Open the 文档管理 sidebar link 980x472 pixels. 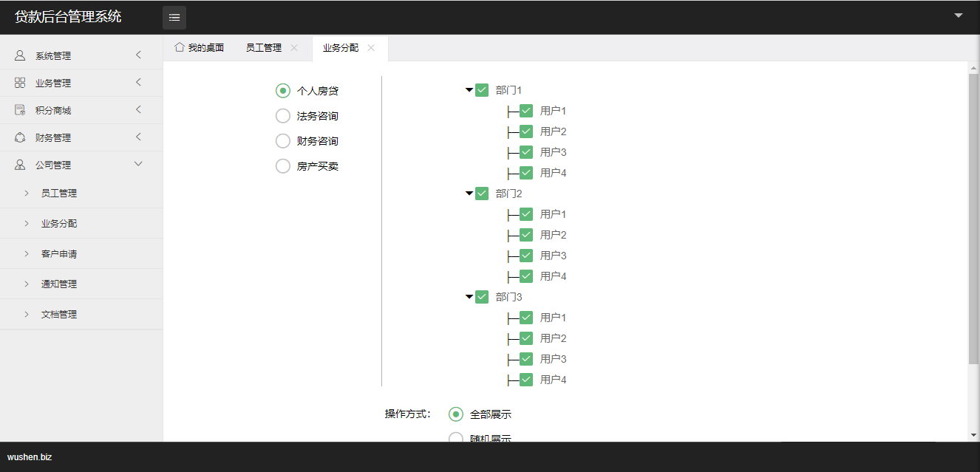[59, 315]
